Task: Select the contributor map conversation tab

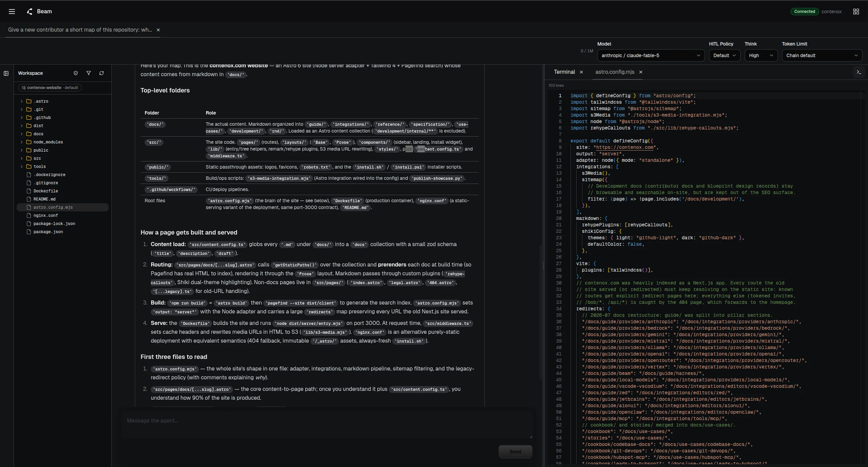Action: click(x=80, y=30)
